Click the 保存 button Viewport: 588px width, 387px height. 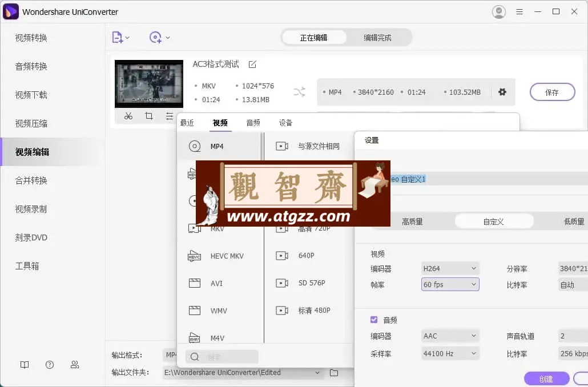pyautogui.click(x=552, y=92)
